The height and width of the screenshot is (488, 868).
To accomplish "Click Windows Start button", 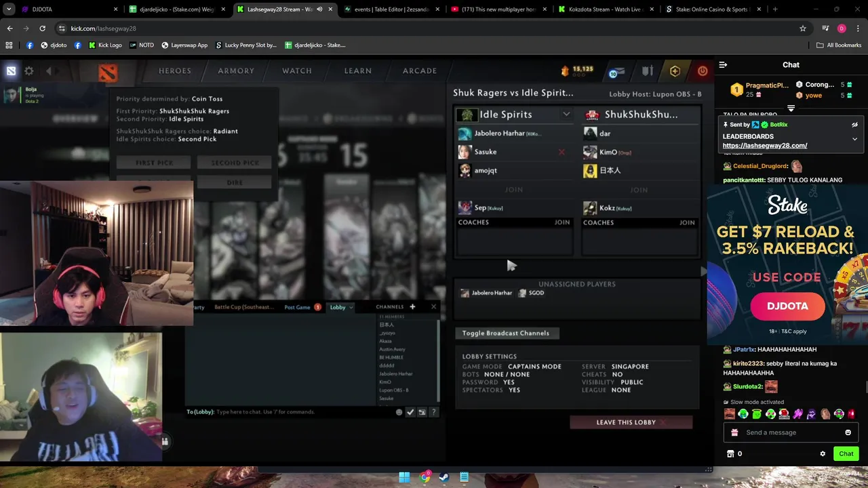I will click(x=404, y=477).
